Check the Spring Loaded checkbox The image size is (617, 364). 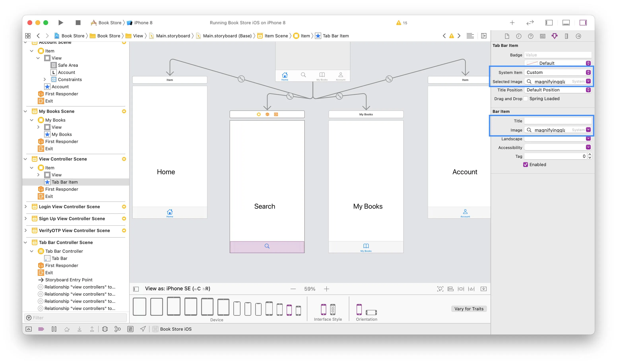(x=526, y=99)
